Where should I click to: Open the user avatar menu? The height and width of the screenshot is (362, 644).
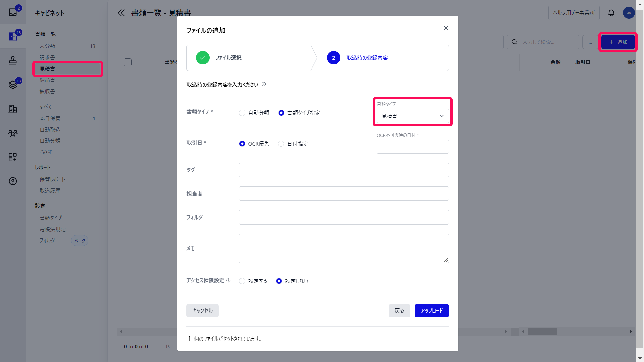(629, 13)
